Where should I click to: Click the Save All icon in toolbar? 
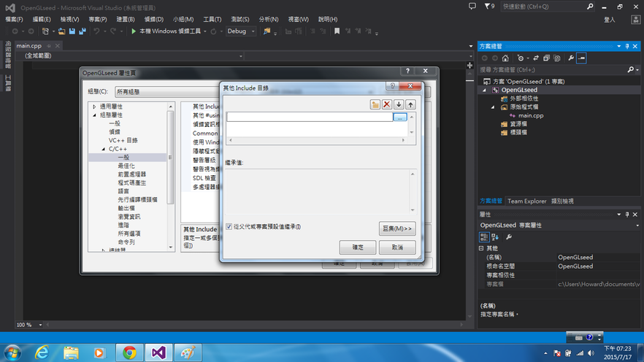click(83, 31)
